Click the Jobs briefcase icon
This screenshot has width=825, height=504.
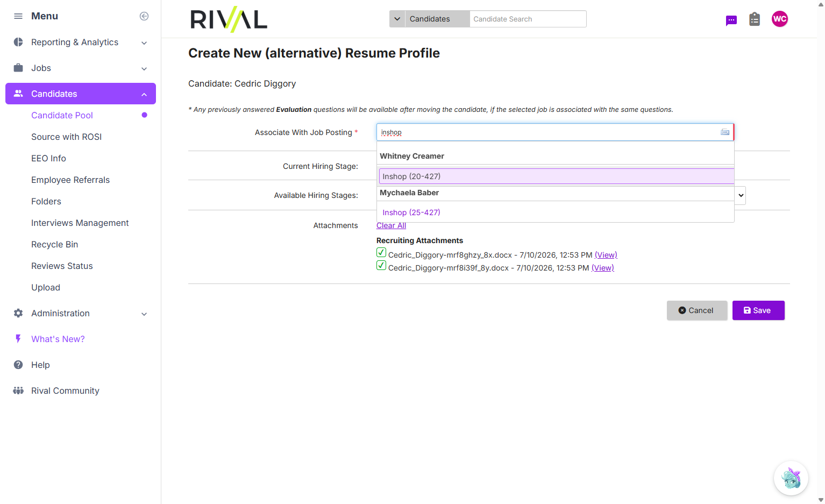pos(18,68)
